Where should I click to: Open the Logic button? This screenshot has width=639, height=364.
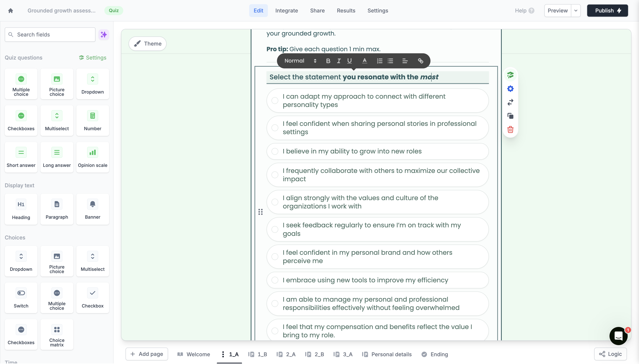610,354
